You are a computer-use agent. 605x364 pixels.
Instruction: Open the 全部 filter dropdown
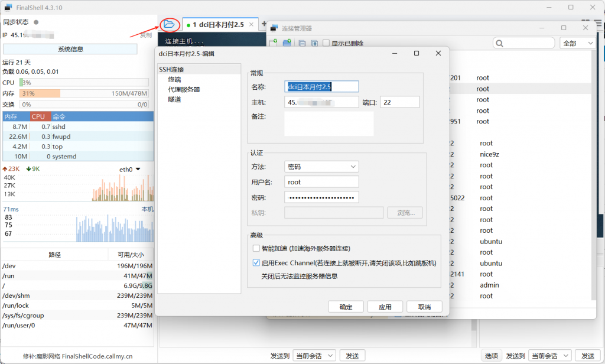(x=577, y=43)
